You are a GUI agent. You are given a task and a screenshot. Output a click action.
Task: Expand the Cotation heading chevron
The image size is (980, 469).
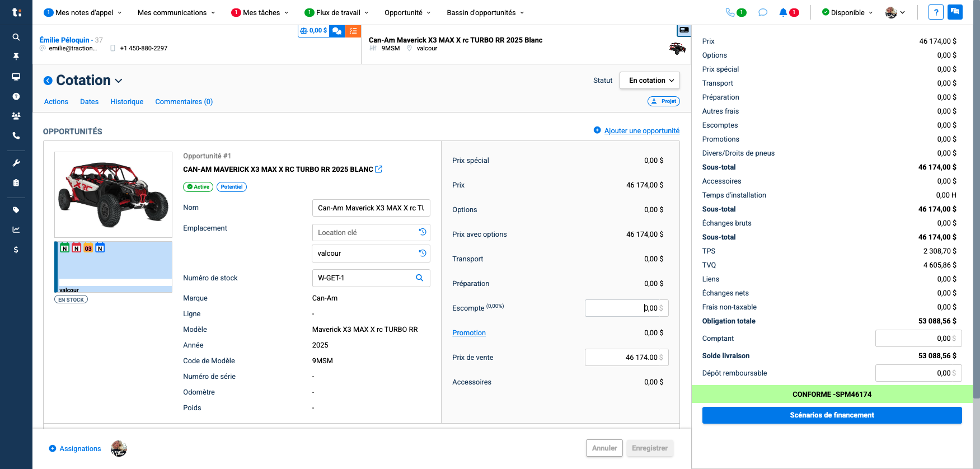tap(119, 81)
